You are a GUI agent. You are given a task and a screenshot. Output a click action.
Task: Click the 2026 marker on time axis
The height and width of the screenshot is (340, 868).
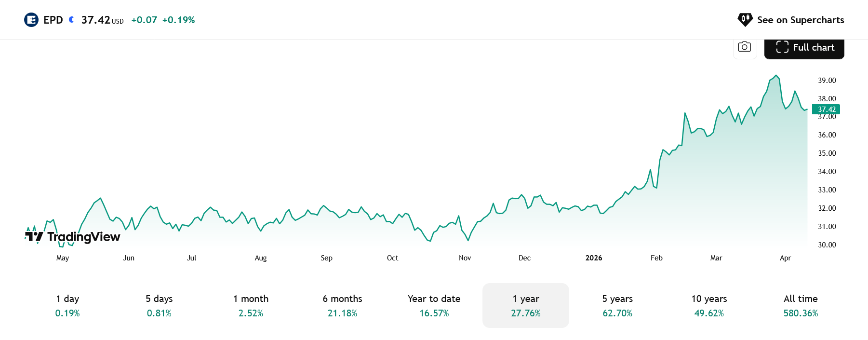coord(594,258)
